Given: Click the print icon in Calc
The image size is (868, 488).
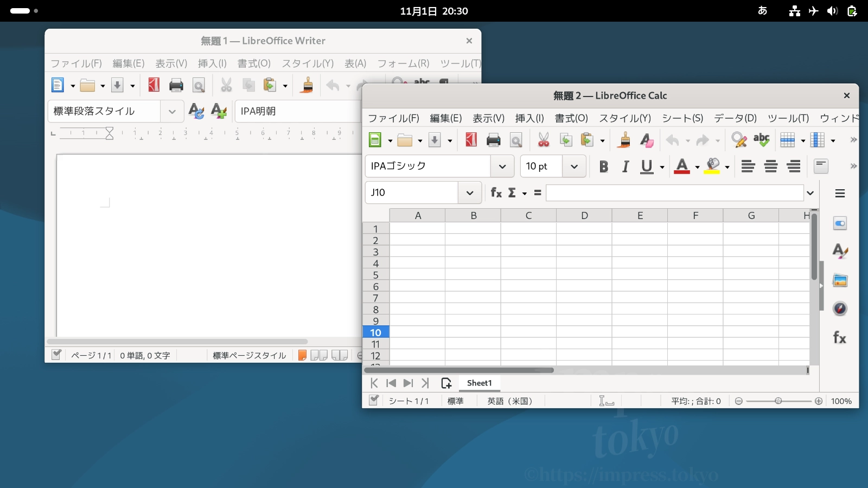Looking at the screenshot, I should [494, 140].
